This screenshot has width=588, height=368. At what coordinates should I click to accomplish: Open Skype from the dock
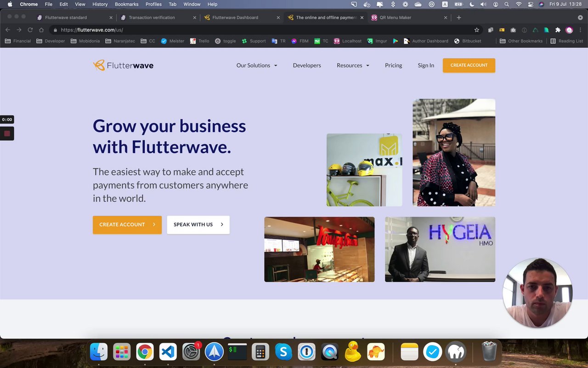coord(283,352)
